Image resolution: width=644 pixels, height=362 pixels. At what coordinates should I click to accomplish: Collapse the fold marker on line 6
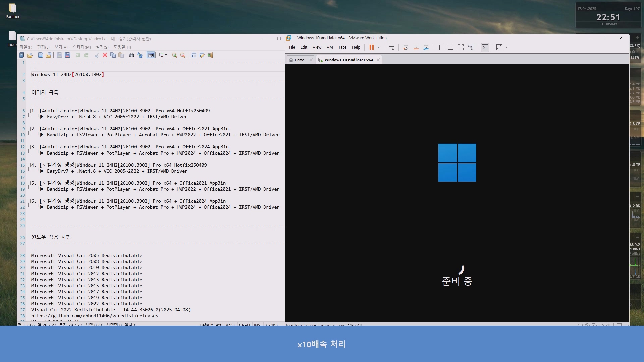(29, 111)
